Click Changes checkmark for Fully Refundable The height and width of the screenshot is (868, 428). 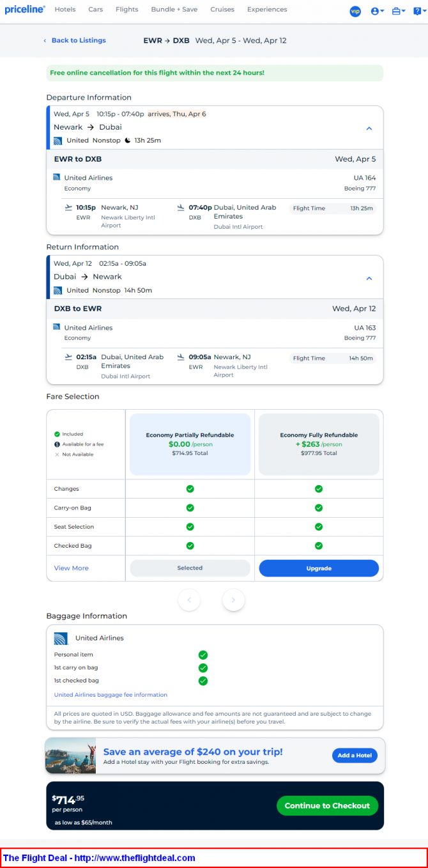click(x=319, y=489)
